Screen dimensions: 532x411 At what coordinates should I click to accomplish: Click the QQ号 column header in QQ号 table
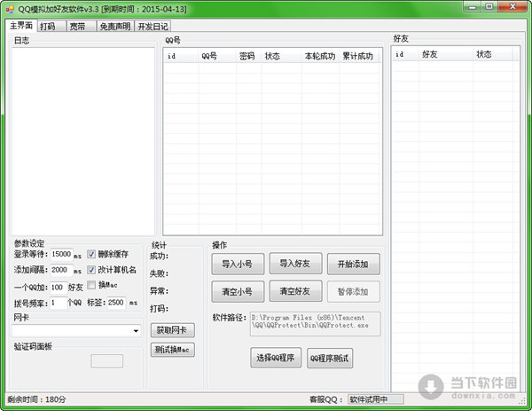[x=217, y=56]
